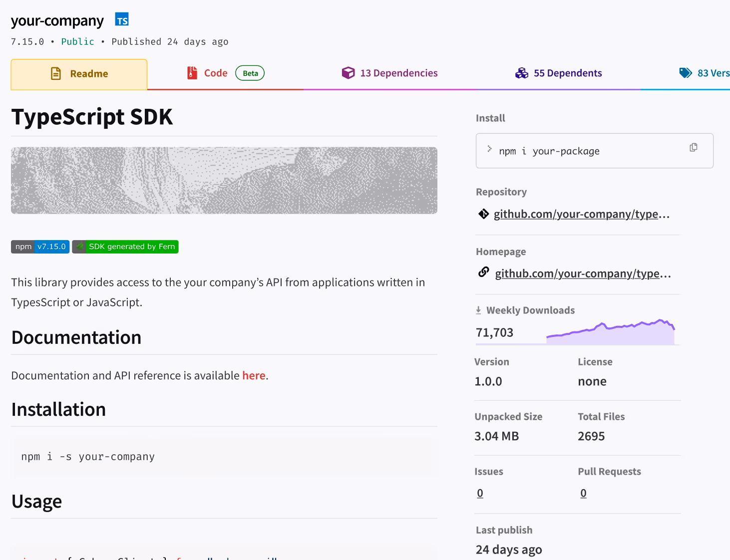Click the weekly downloads sparkline chart

610,333
